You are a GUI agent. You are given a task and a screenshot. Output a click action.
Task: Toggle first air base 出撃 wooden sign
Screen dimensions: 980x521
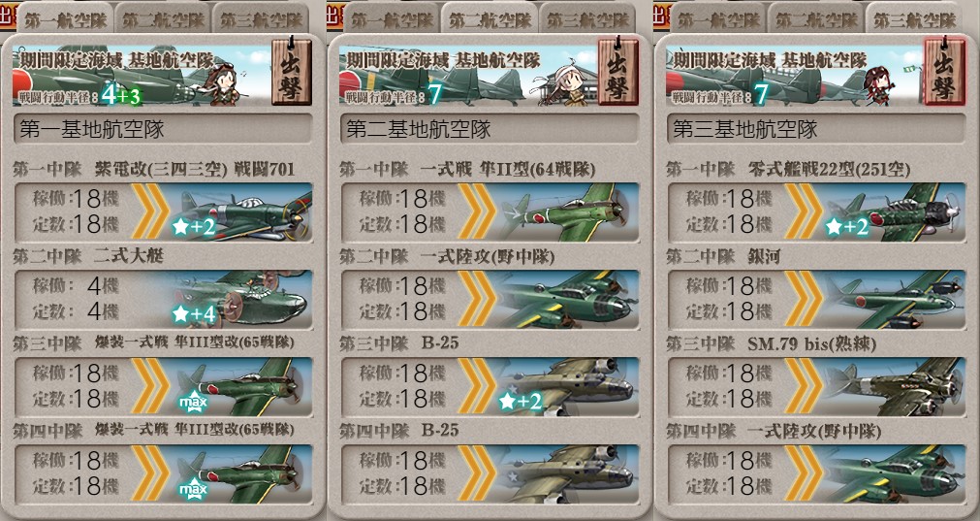tap(291, 72)
